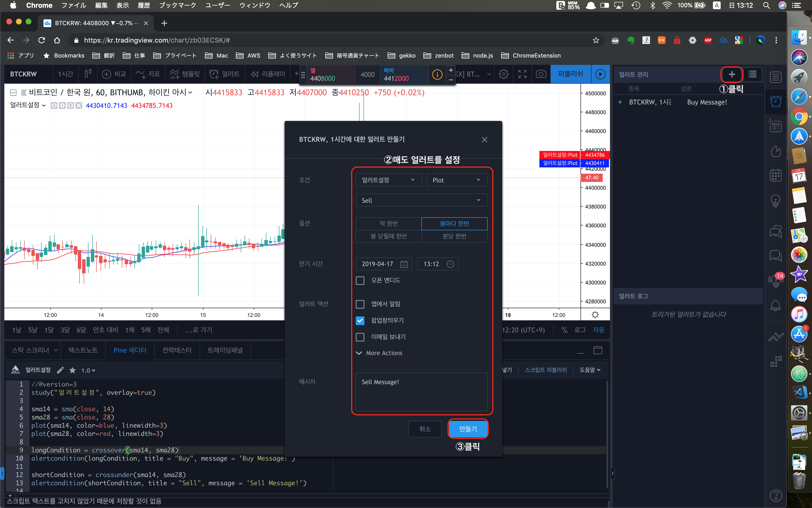
Task: Switch to the 전략테스터 tab
Action: click(x=177, y=350)
